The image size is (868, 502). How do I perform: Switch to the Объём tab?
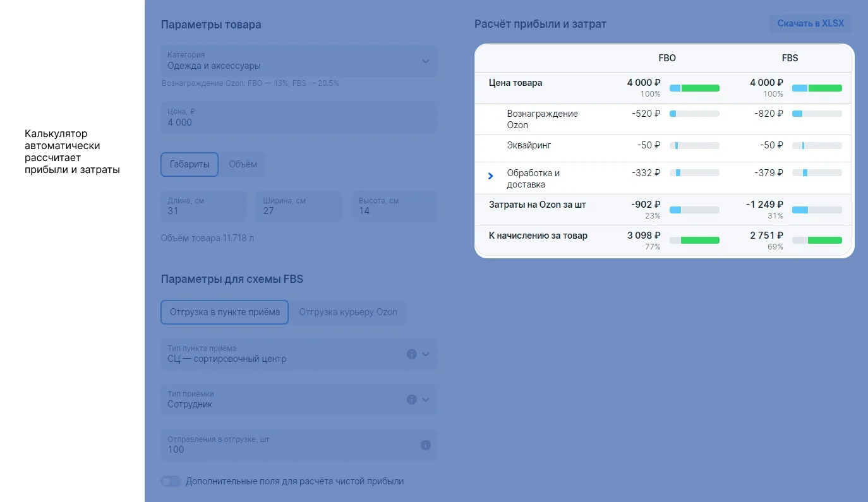point(243,164)
